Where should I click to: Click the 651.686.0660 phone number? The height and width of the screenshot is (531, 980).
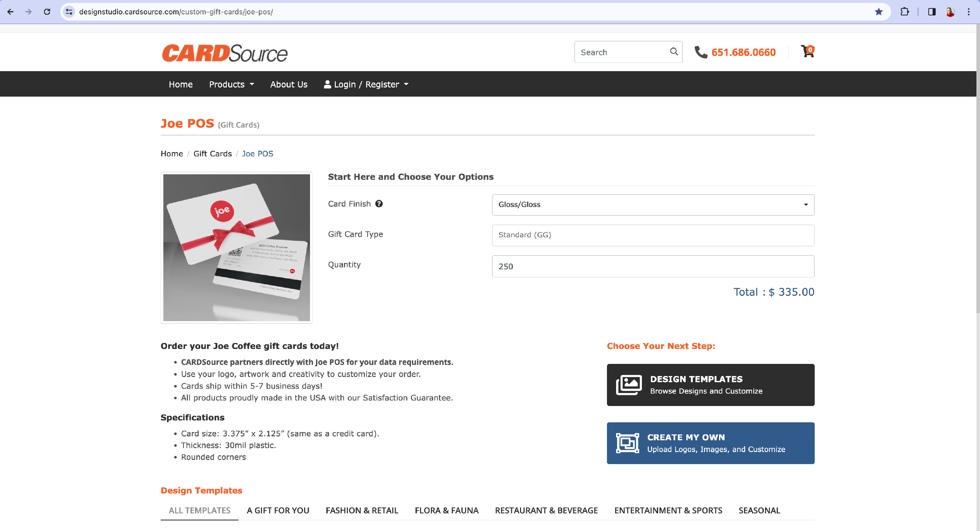click(x=743, y=52)
